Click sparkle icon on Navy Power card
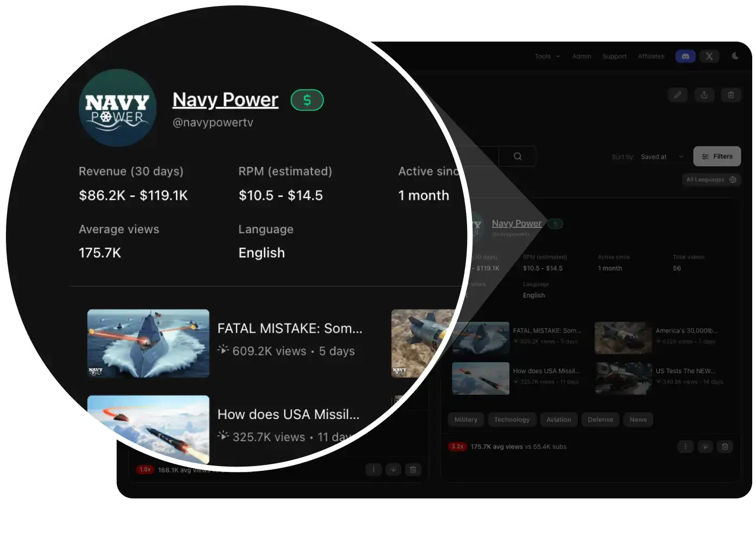This screenshot has height=540, width=756. [x=705, y=447]
